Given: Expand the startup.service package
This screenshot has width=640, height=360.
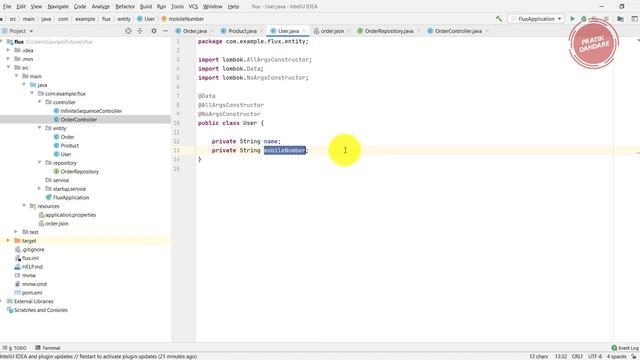Looking at the screenshot, I should coord(40,189).
